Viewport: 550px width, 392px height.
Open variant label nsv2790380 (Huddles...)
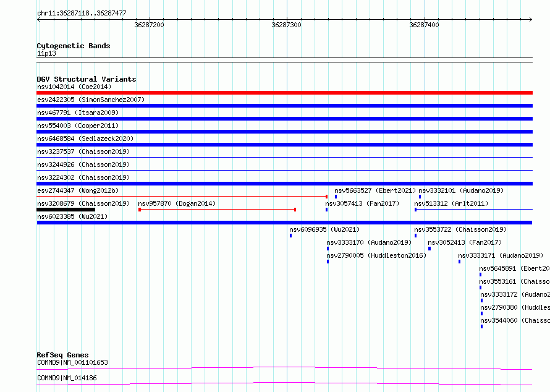[515, 307]
